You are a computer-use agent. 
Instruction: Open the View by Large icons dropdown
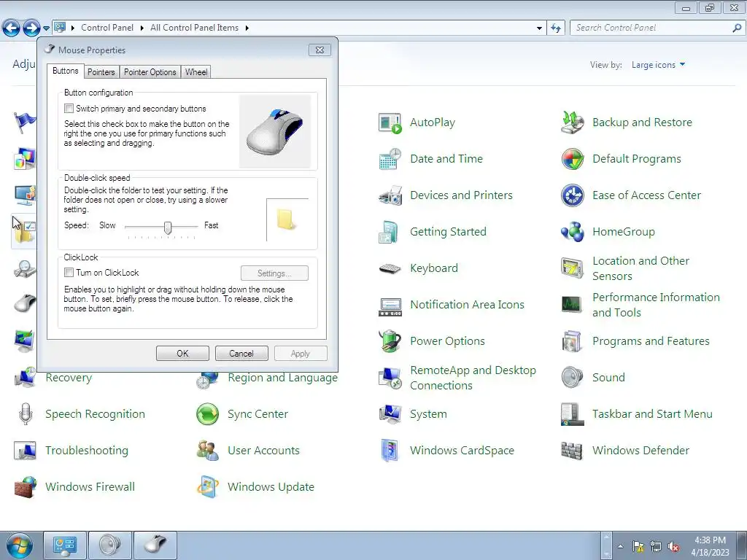pos(658,65)
